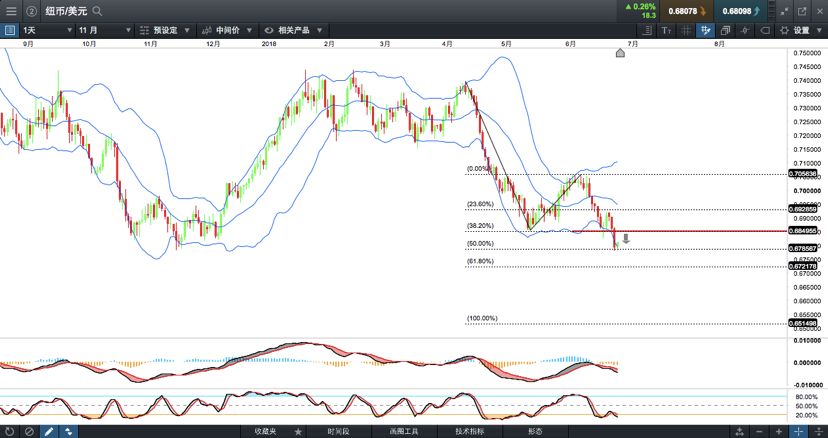Toggle the highlighted drawing overlay icon
This screenshot has width=828, height=438.
point(704,31)
